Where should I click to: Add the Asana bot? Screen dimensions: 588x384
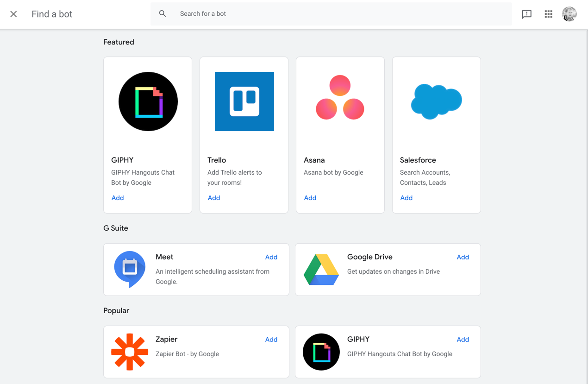[310, 198]
